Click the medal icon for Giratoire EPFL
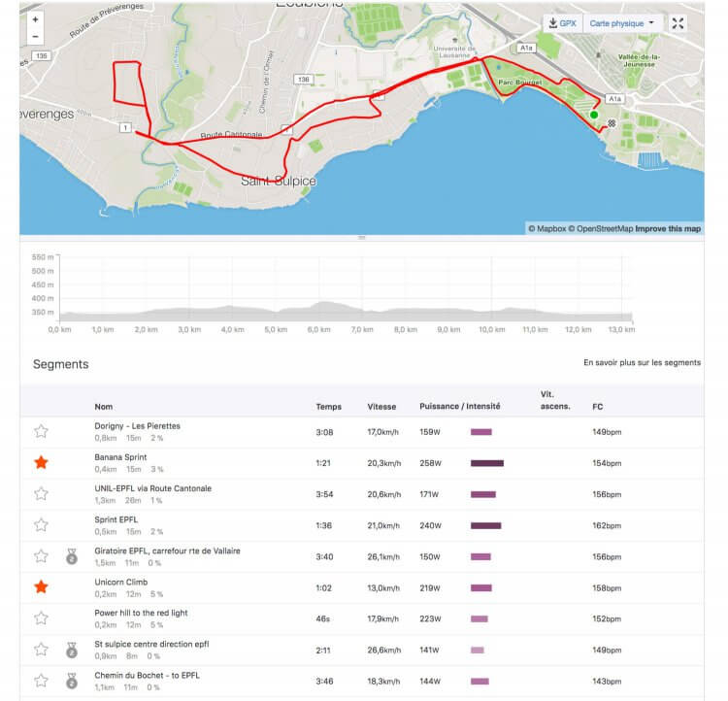The height and width of the screenshot is (701, 728). coord(71,556)
